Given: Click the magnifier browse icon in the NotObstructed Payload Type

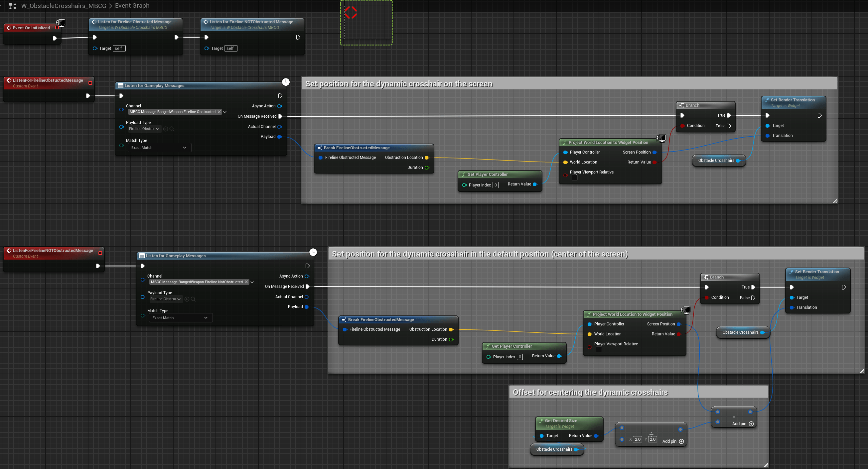Looking at the screenshot, I should [193, 299].
